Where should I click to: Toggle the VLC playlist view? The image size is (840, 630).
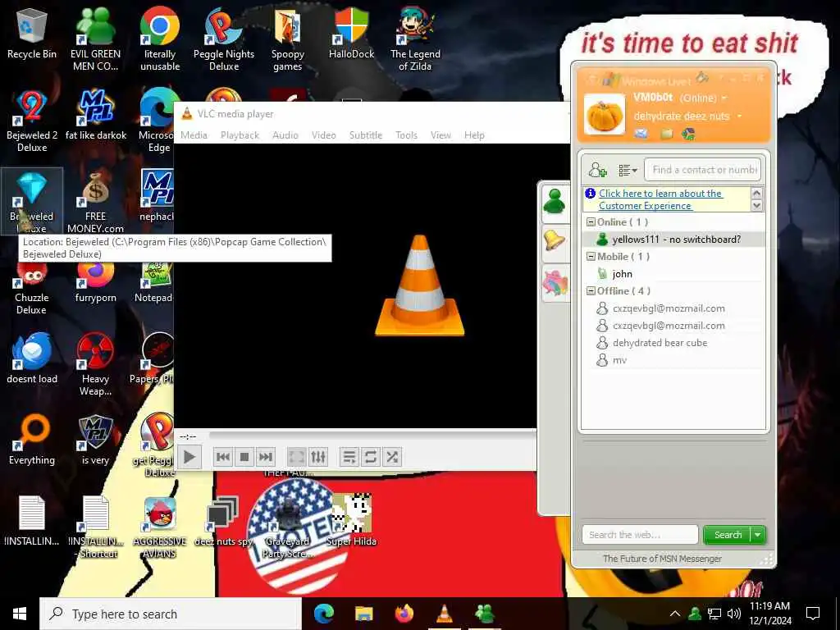[x=349, y=457]
